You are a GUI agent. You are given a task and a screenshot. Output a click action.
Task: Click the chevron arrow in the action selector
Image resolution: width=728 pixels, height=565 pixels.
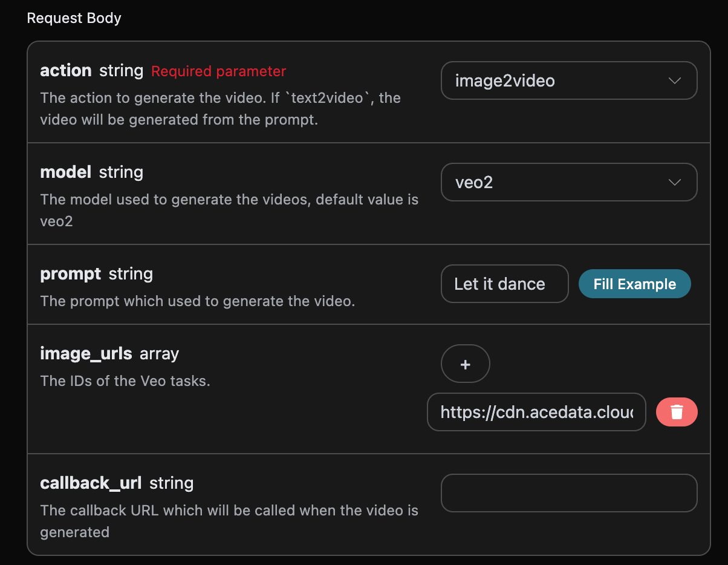point(675,80)
